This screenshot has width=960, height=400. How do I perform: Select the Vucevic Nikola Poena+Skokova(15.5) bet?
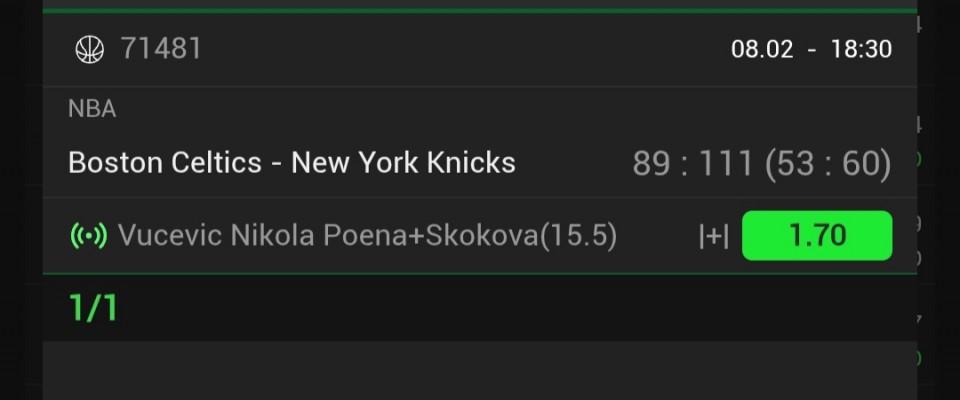pos(367,236)
